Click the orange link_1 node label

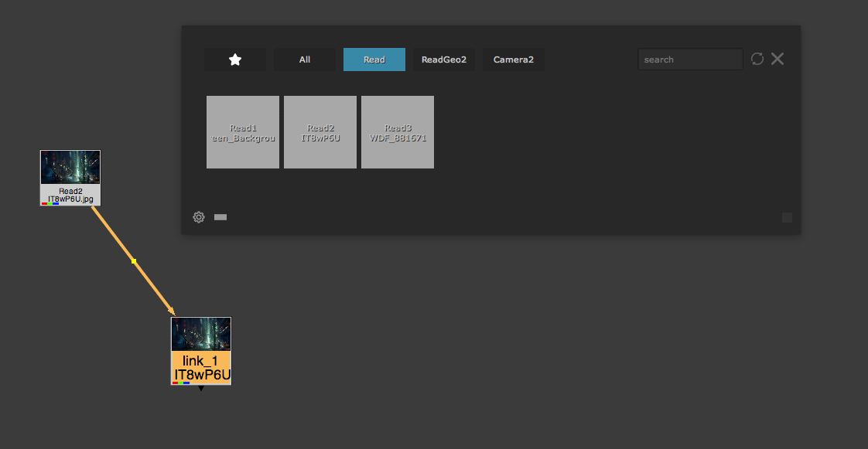[201, 368]
